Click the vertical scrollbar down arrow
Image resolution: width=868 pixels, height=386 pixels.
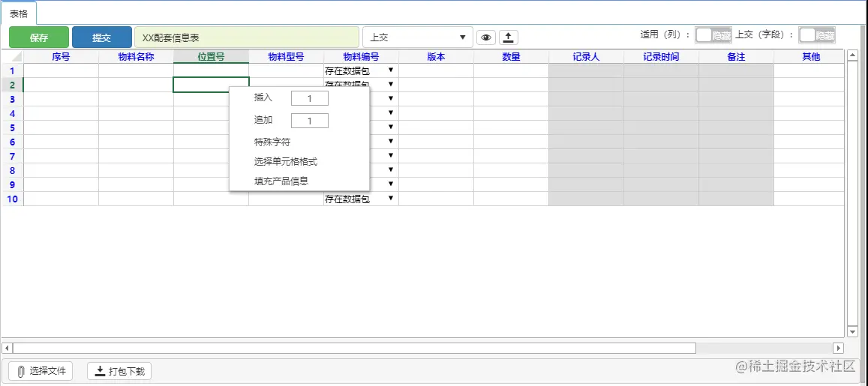pos(853,331)
